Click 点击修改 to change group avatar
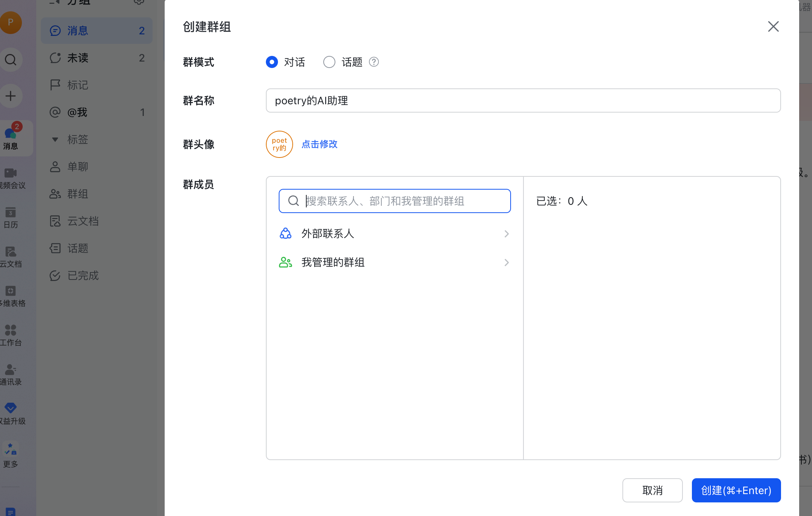 pyautogui.click(x=319, y=144)
